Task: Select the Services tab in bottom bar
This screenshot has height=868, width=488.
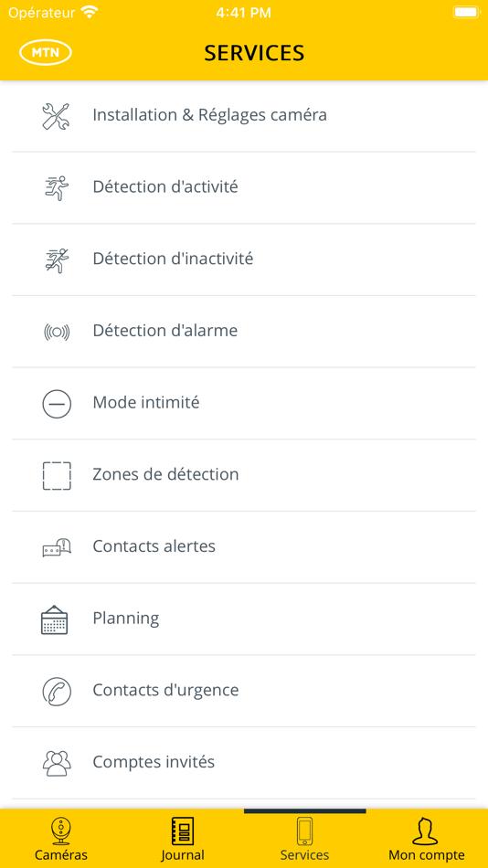Action: point(304,839)
